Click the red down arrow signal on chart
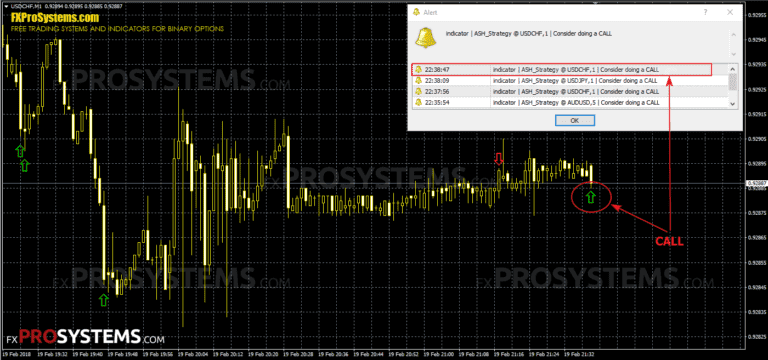 pos(499,159)
